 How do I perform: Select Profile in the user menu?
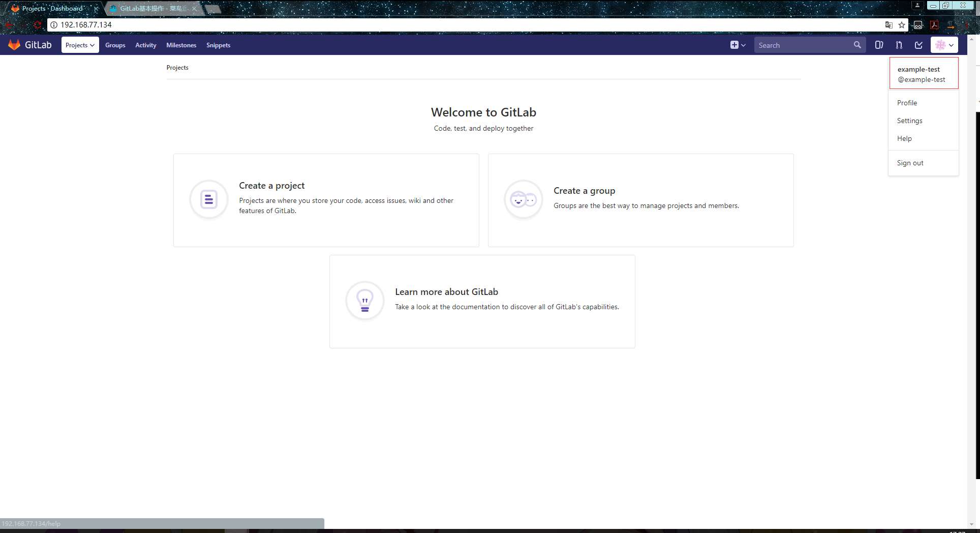[907, 103]
